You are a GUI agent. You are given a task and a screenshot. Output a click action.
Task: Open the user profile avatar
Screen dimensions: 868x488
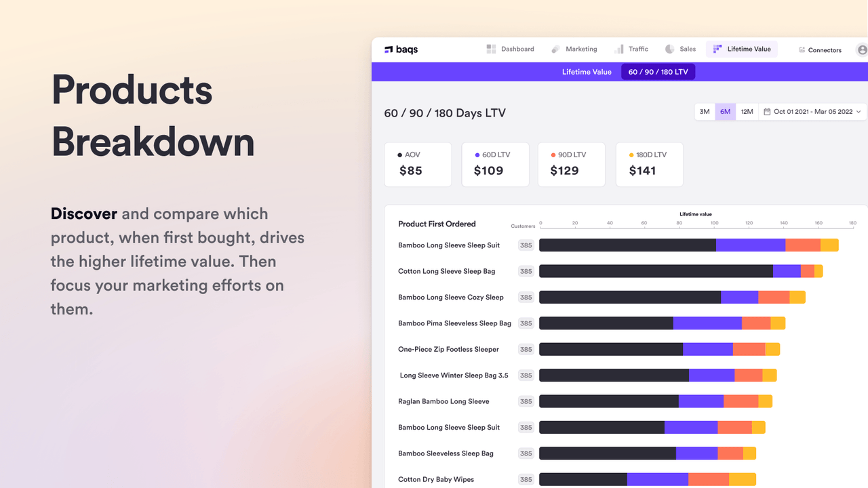(x=862, y=49)
